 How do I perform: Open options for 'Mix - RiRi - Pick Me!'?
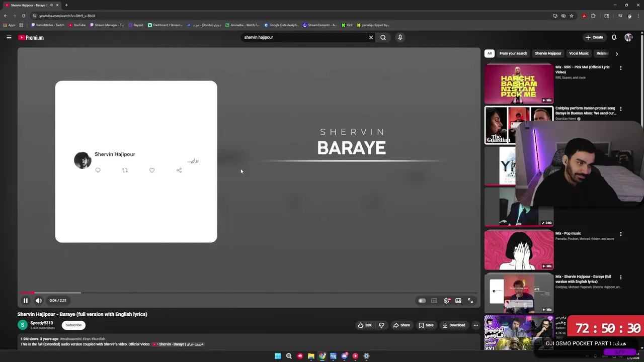(x=621, y=68)
